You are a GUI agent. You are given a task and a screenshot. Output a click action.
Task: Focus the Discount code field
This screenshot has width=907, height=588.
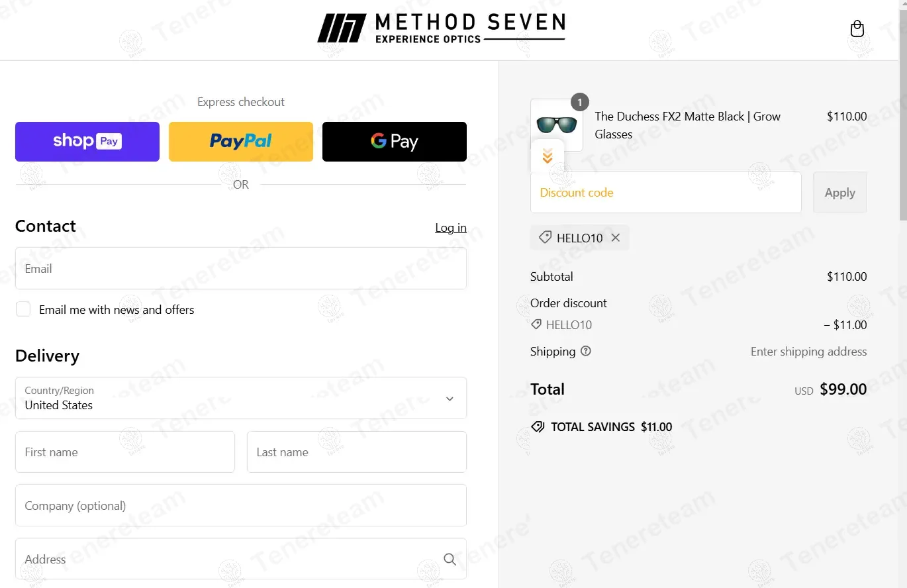click(666, 193)
